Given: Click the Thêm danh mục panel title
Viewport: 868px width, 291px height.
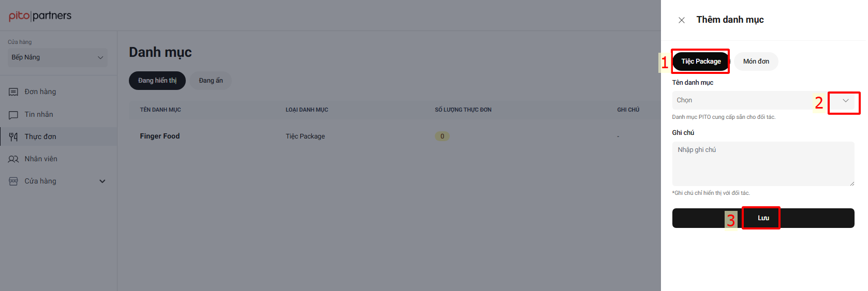Looking at the screenshot, I should coord(730,20).
